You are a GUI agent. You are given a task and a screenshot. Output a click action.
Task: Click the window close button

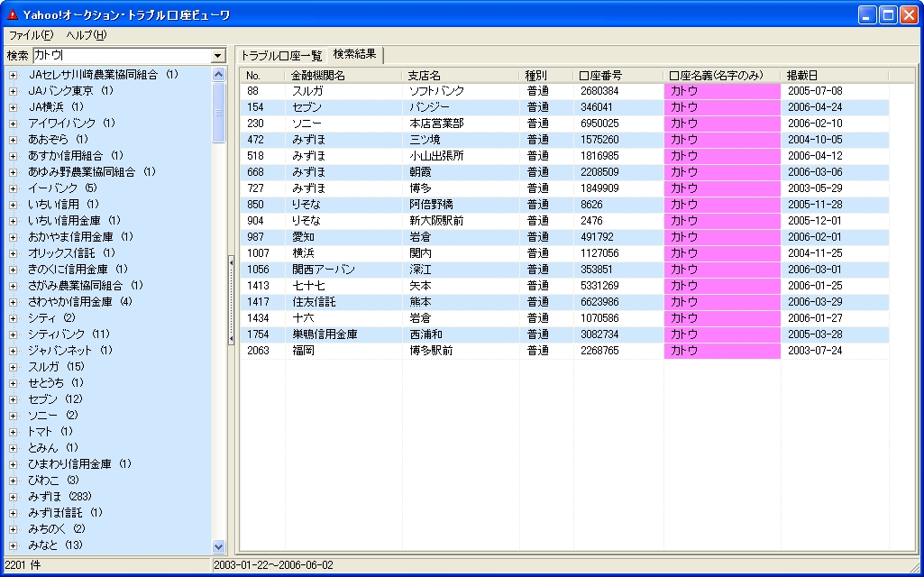click(x=909, y=14)
